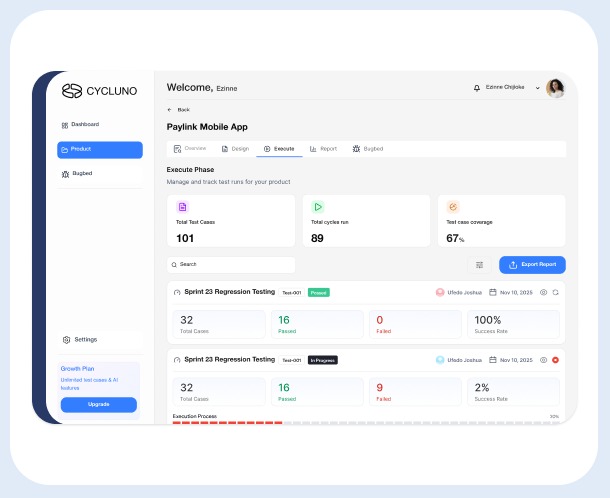Open the In Progress Sprint 23 Regression Testing run
The image size is (610, 498).
pos(230,359)
